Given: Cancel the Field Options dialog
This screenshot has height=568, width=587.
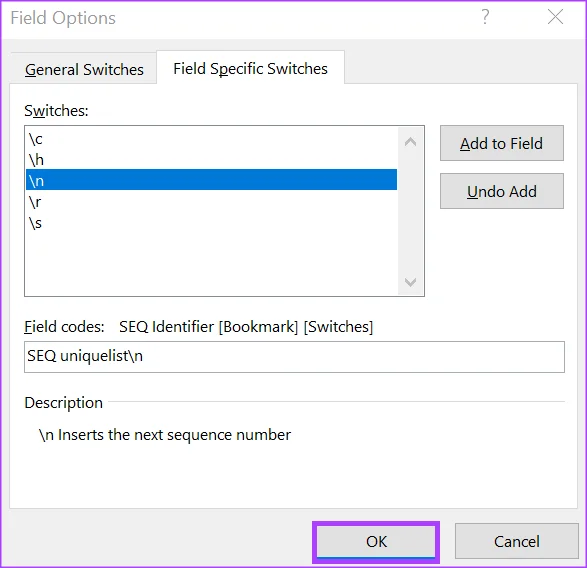Looking at the screenshot, I should (517, 541).
